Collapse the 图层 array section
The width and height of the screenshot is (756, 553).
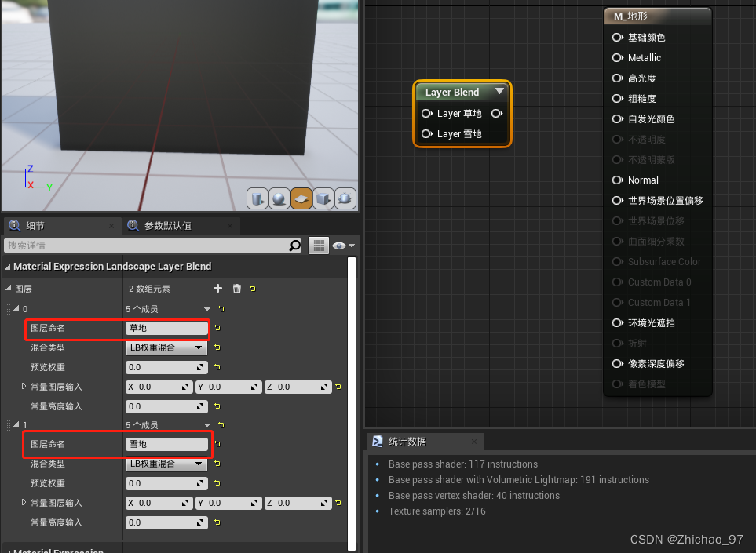[x=8, y=288]
